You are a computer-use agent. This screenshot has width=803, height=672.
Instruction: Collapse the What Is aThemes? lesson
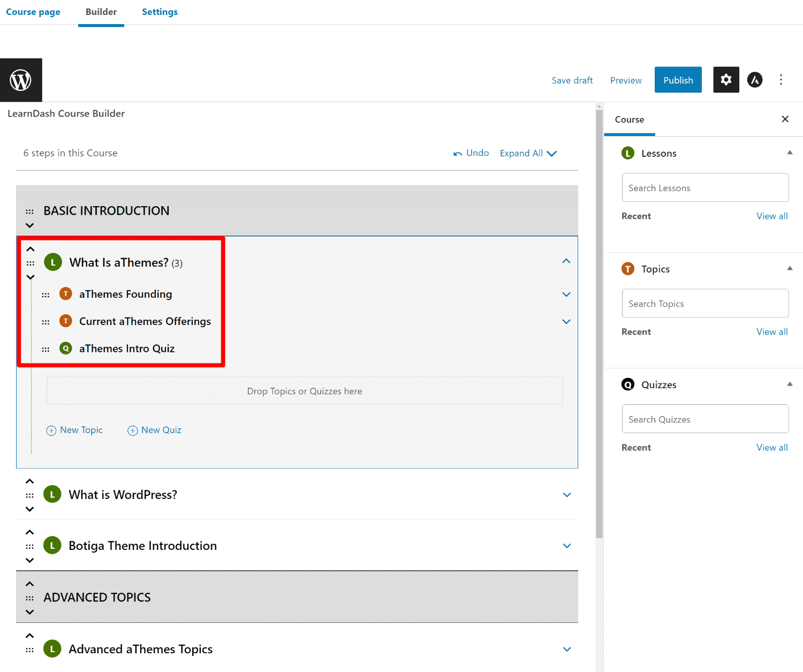(x=566, y=261)
